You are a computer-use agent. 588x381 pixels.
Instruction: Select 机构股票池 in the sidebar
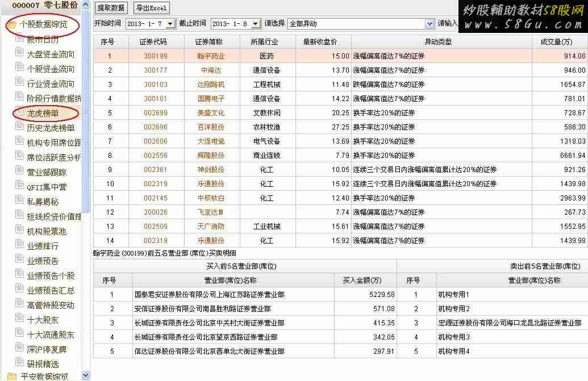[47, 232]
